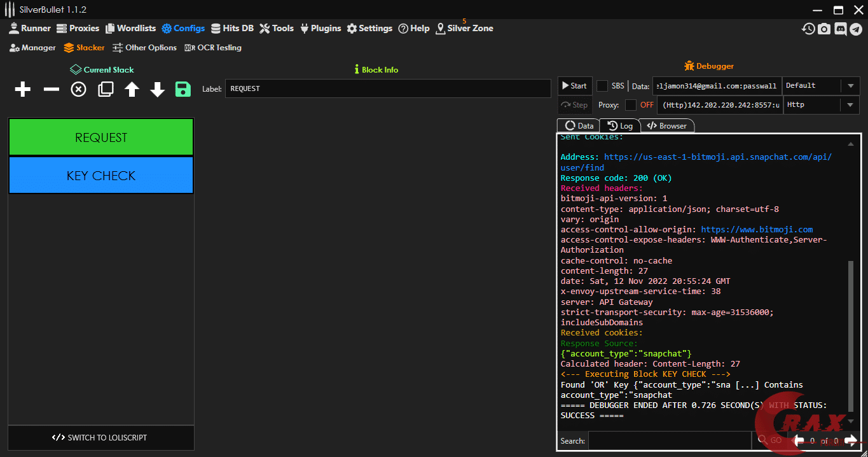Viewport: 868px width, 457px height.
Task: Enable the SBS checkbox
Action: 602,86
